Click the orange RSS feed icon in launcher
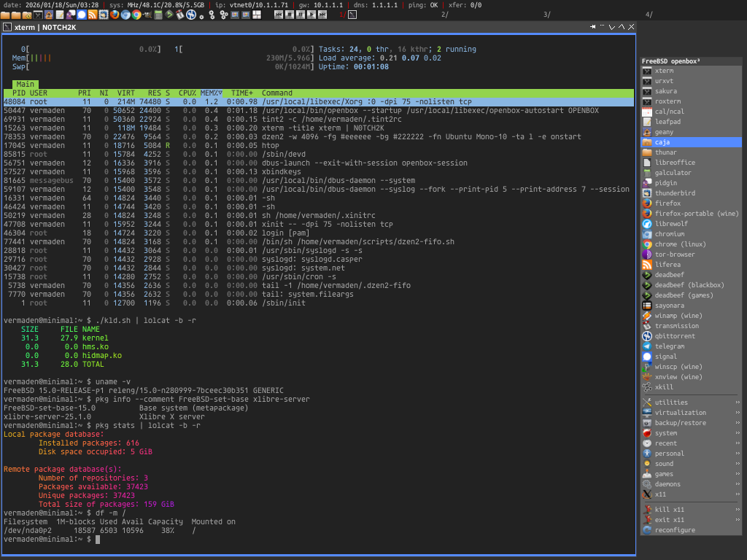The width and height of the screenshot is (747, 560). (93, 15)
